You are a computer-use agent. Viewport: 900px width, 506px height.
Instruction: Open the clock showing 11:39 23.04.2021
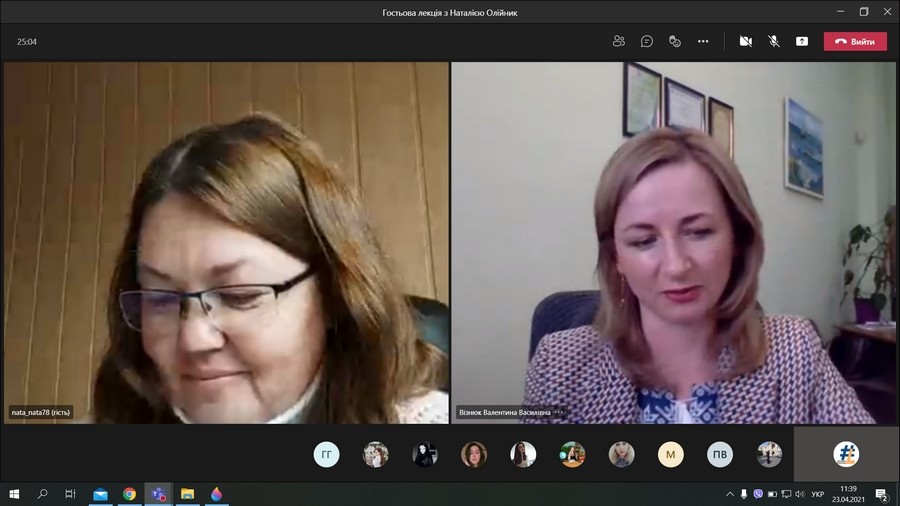(x=848, y=494)
